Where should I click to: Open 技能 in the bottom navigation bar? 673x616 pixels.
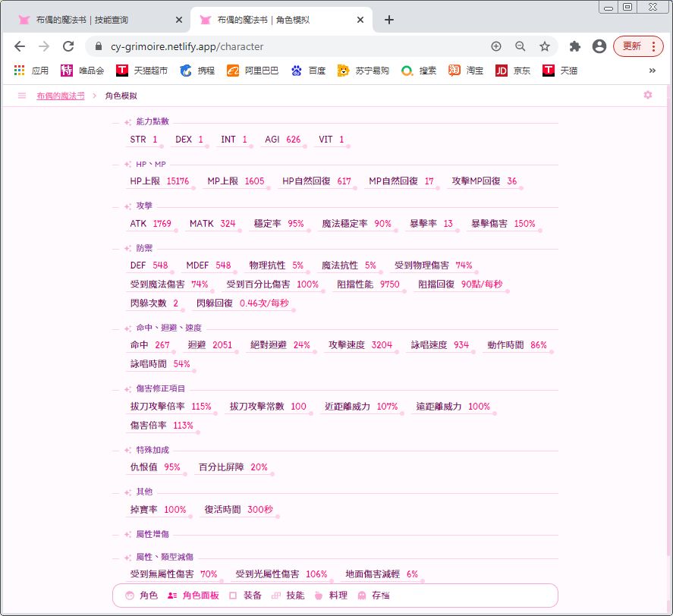288,596
